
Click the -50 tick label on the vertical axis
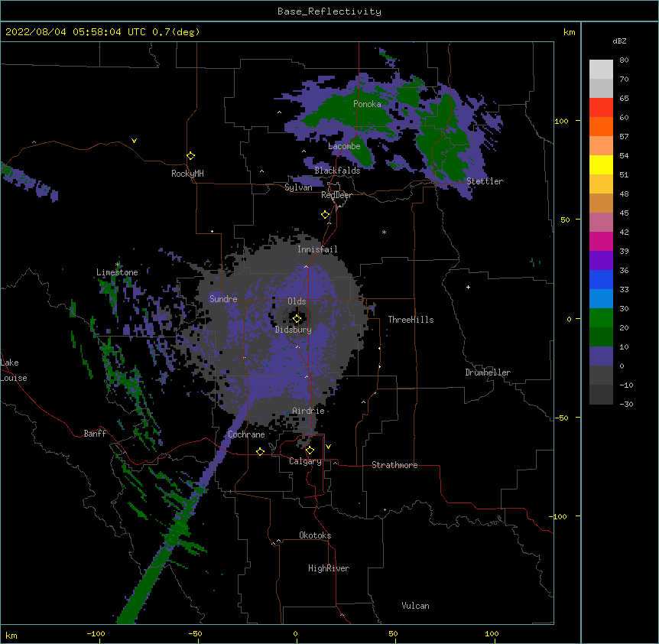click(x=561, y=418)
